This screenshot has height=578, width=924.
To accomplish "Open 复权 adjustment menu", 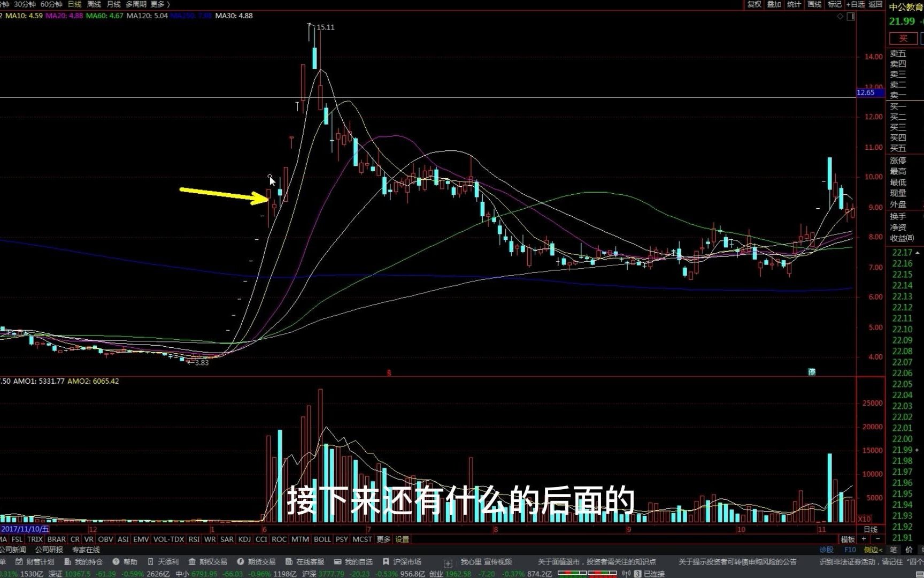I will pyautogui.click(x=754, y=4).
